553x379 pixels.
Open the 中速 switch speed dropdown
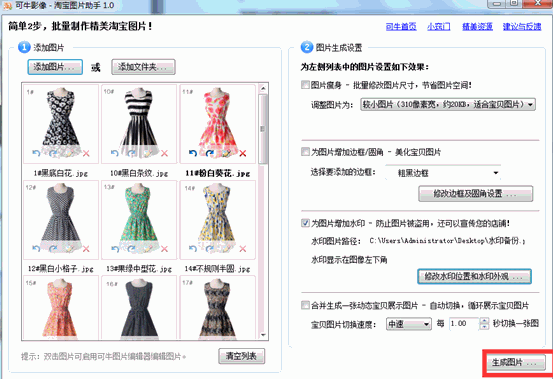point(409,324)
